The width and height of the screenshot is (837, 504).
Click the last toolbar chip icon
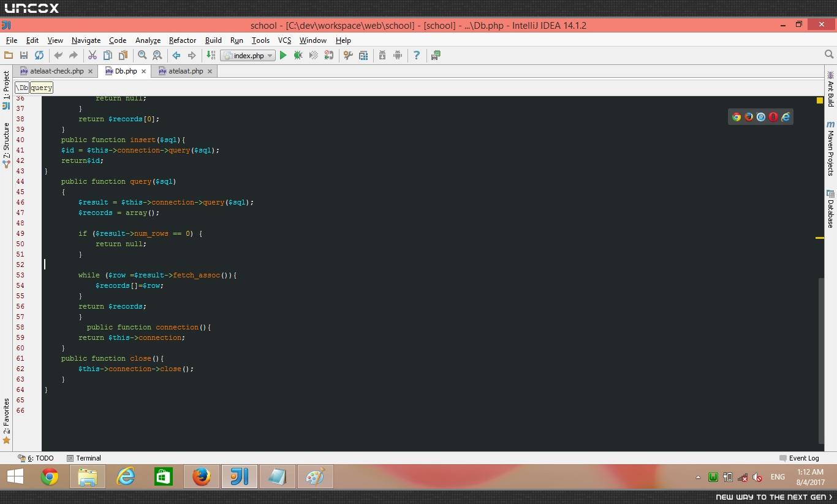coord(436,55)
